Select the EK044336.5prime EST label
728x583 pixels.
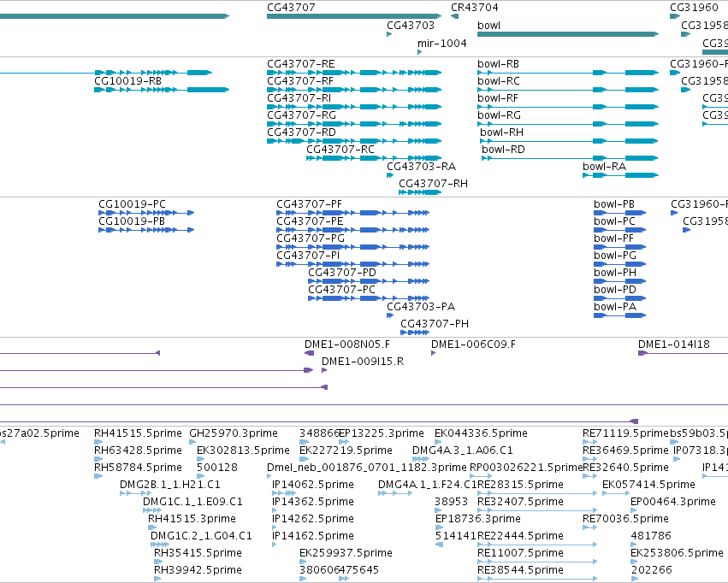click(481, 433)
